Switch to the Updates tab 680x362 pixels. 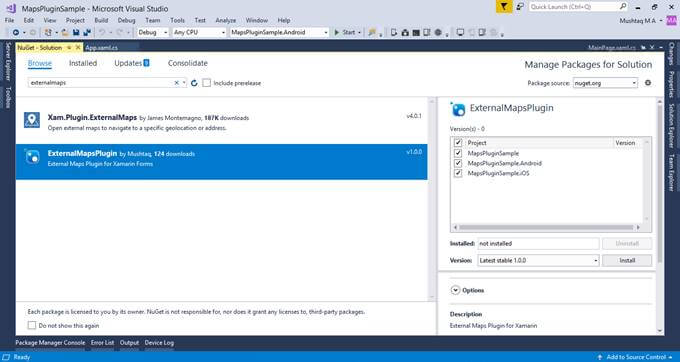coord(132,63)
